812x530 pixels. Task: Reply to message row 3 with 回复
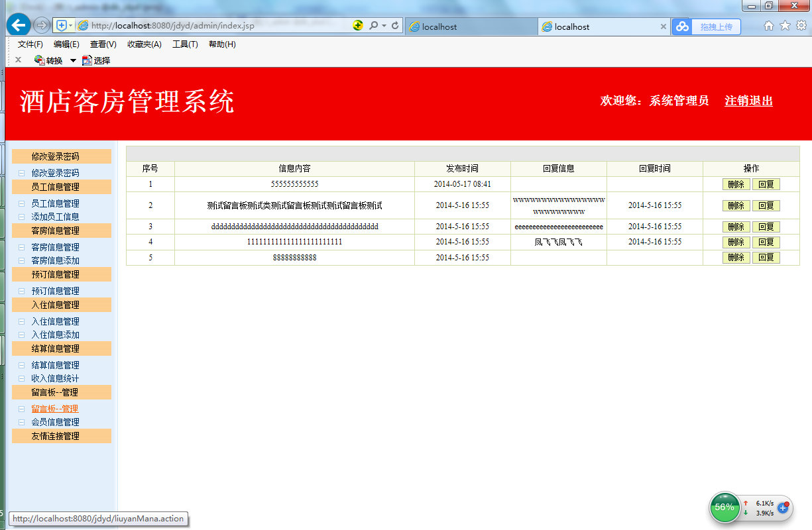tap(766, 227)
